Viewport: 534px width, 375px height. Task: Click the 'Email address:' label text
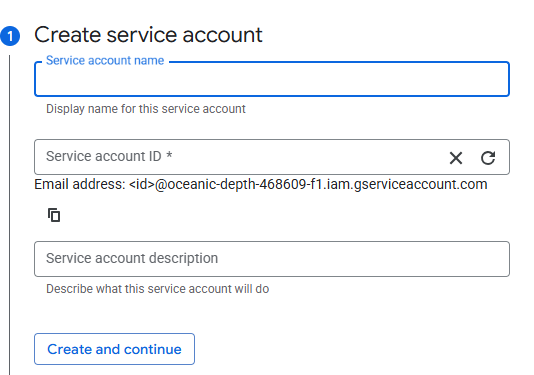coord(80,184)
